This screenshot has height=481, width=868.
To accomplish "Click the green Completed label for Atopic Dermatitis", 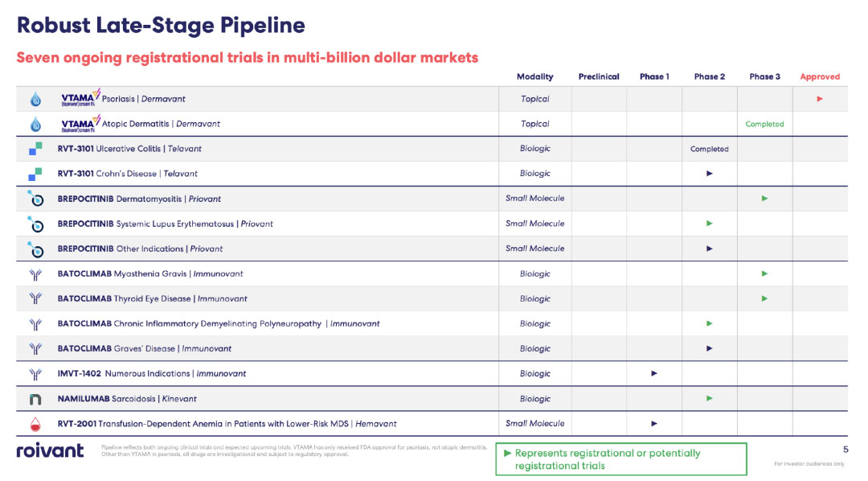I will click(764, 125).
